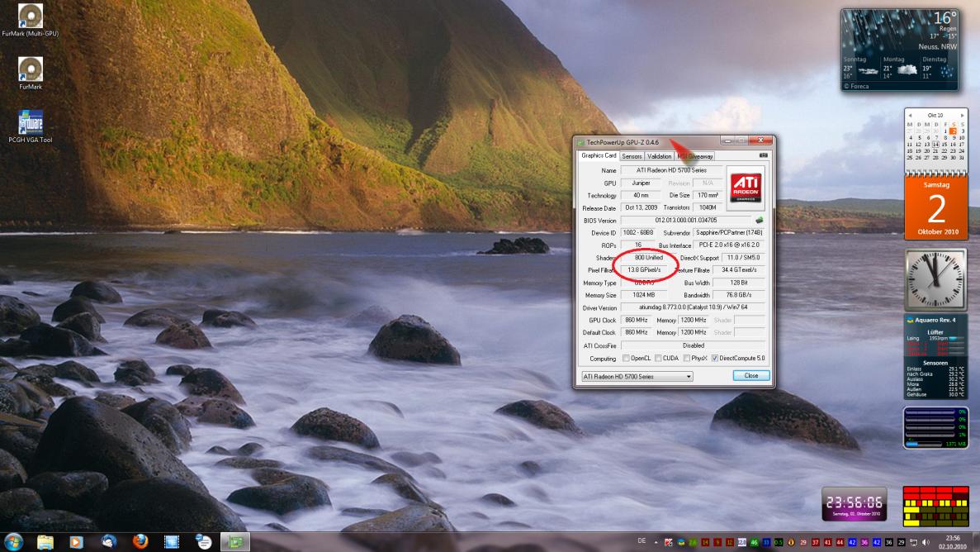Open the Giveaway tab in GPU-Z
Image resolution: width=980 pixels, height=552 pixels.
point(695,156)
